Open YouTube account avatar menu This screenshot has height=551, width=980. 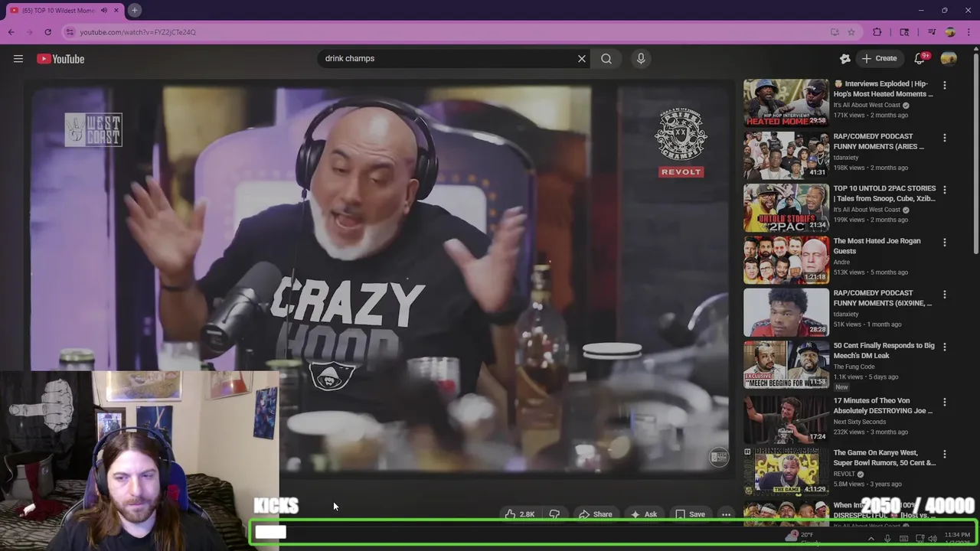(949, 58)
